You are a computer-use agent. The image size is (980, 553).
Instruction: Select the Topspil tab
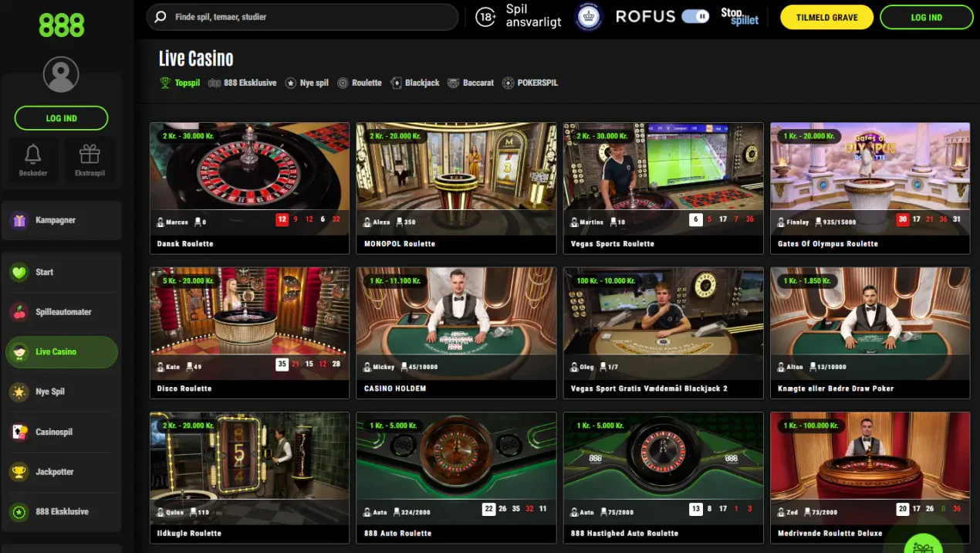(180, 83)
